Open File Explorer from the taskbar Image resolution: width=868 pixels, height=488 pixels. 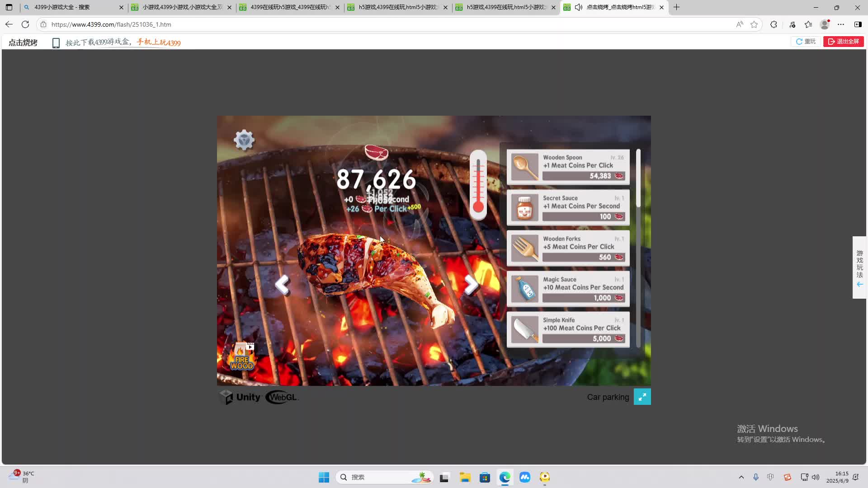[x=465, y=477]
